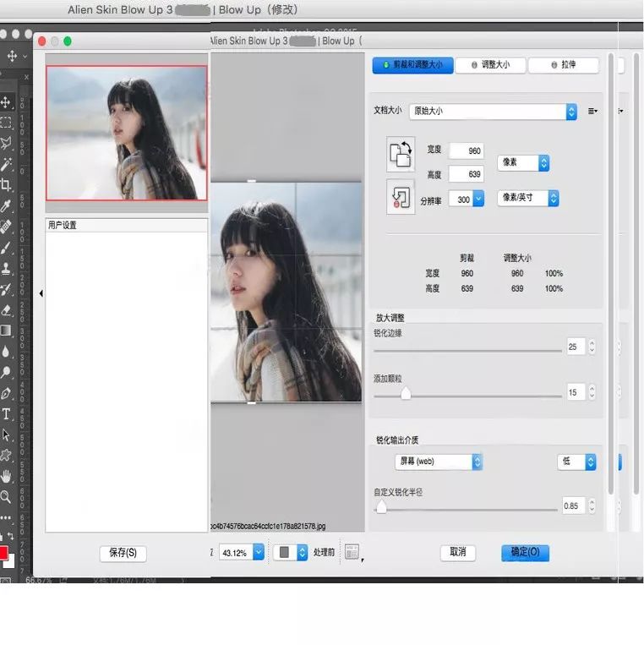The height and width of the screenshot is (645, 644).
Task: Click the 添加颗粒 slider handle
Action: point(406,393)
